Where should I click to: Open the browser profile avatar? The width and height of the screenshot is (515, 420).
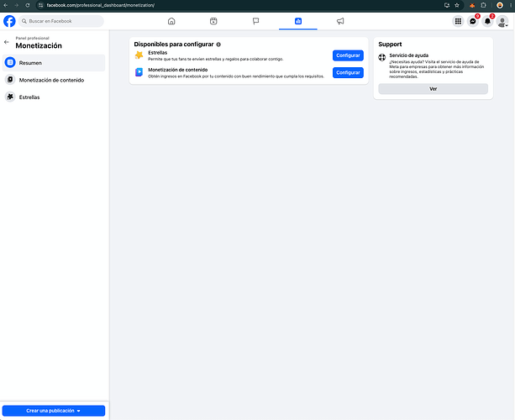(500, 5)
